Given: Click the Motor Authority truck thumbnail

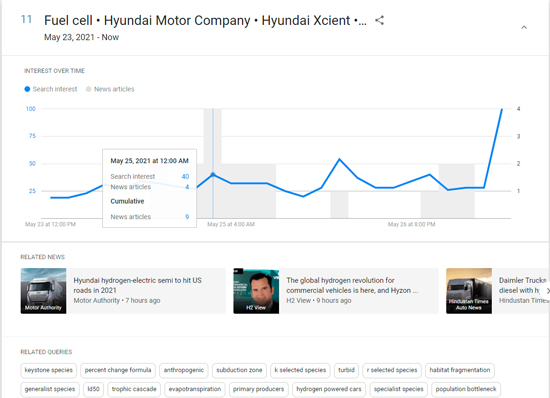Looking at the screenshot, I should coord(43,291).
